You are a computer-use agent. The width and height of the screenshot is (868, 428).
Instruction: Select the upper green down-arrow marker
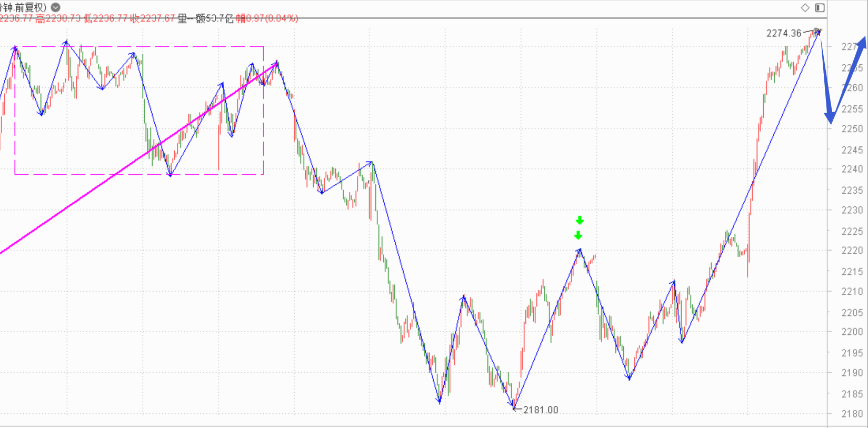(580, 220)
